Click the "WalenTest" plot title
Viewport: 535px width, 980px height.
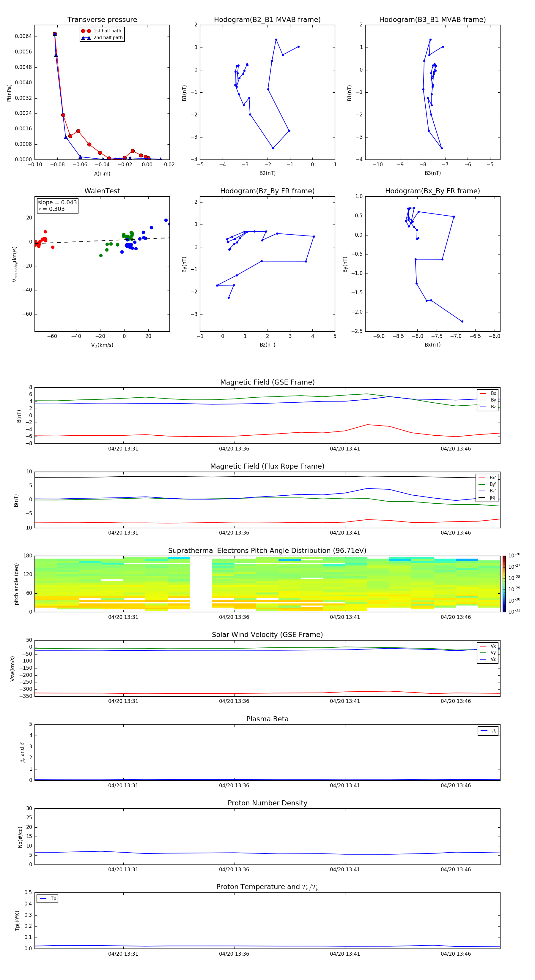(102, 191)
